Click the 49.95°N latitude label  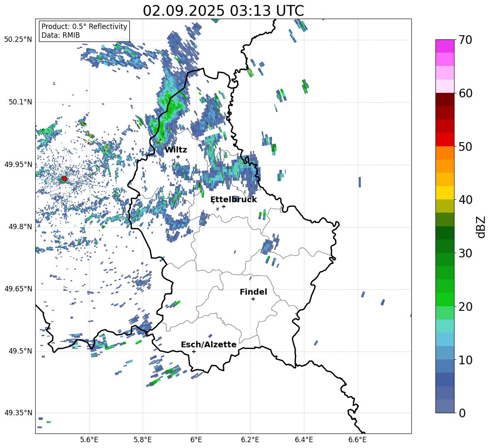coord(18,165)
